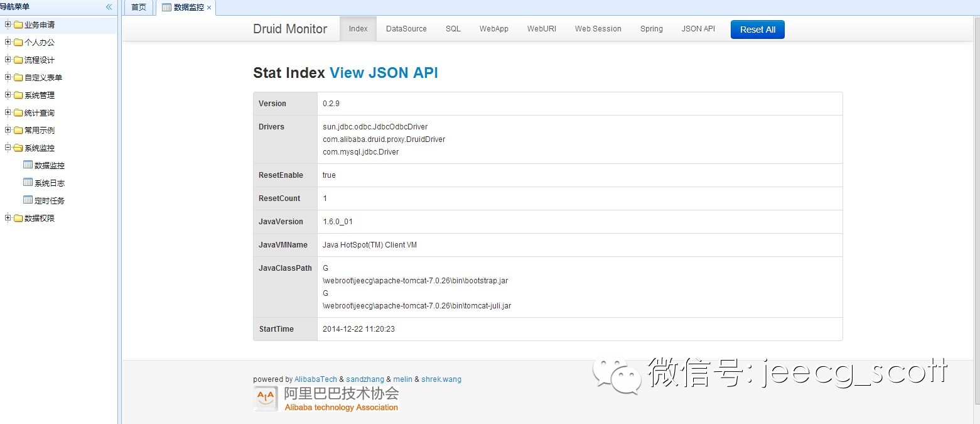Viewport: 980px width, 424px height.
Task: Click the com.alibaba.druid.proxy.DruidDriver text
Action: tap(384, 139)
